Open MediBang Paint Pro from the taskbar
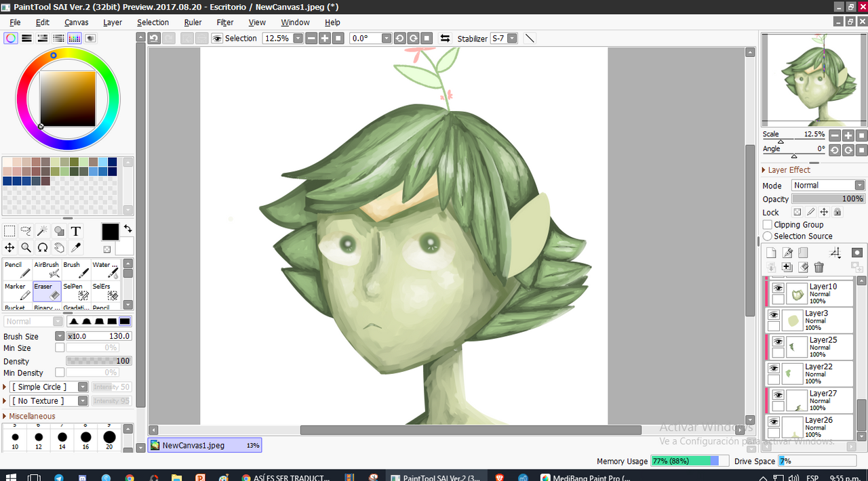The width and height of the screenshot is (868, 481). tap(583, 476)
